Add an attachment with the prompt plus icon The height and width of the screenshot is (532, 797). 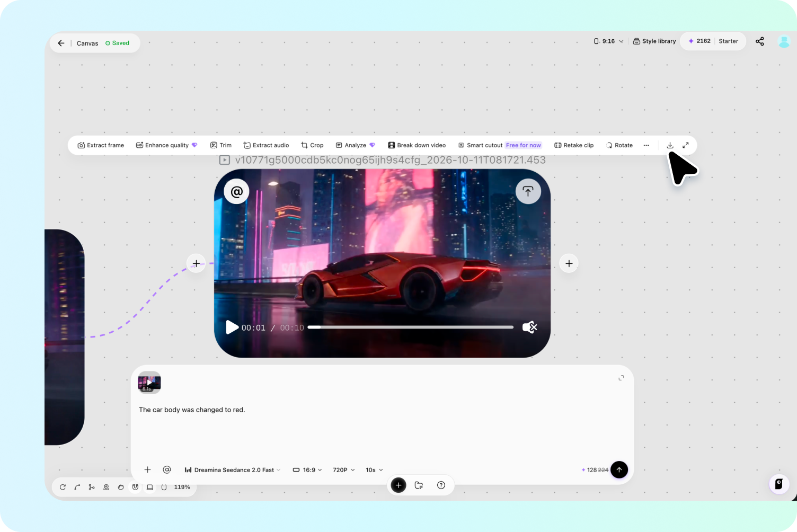(x=148, y=469)
